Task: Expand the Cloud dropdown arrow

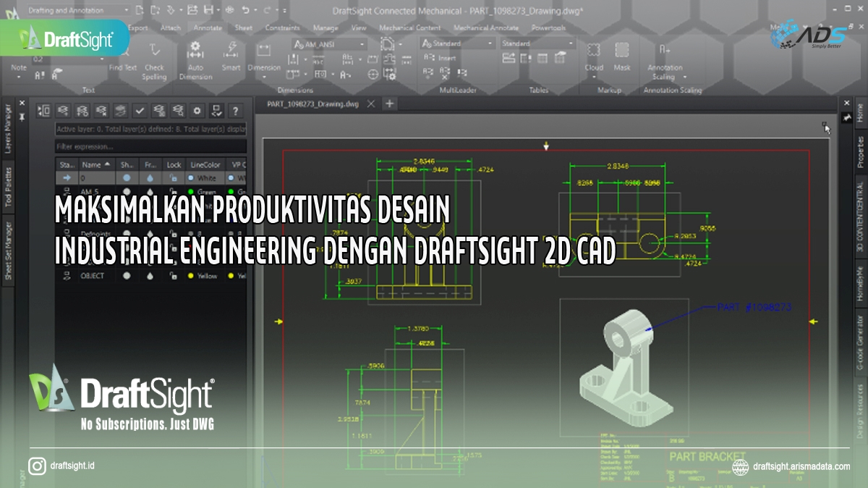Action: tap(594, 77)
